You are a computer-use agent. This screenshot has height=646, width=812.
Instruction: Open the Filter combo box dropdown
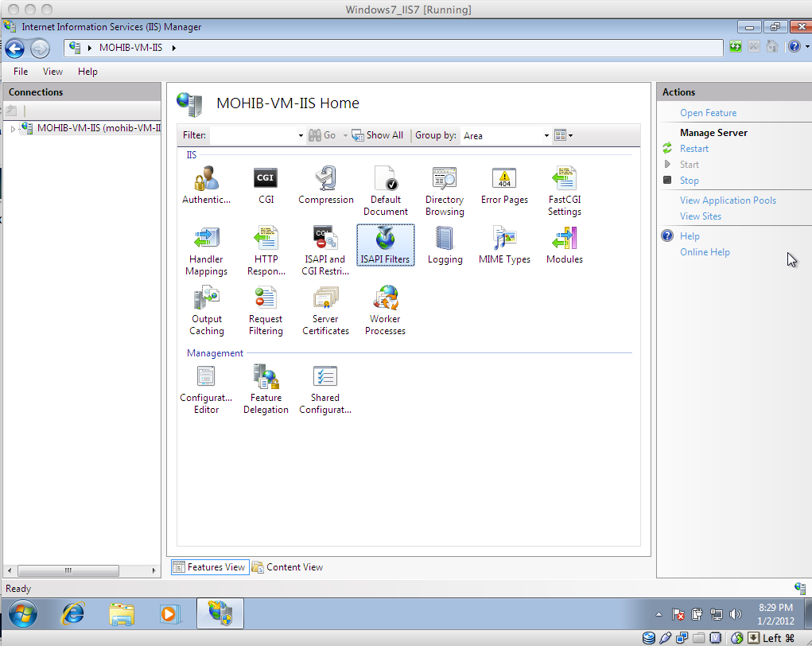(301, 136)
